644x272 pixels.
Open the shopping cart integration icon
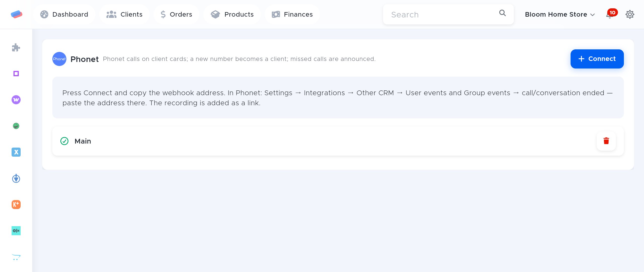pos(16,257)
